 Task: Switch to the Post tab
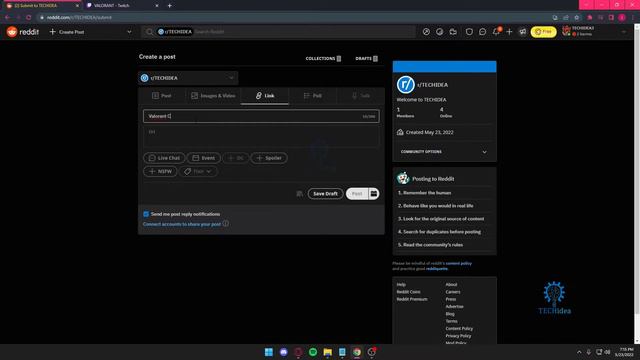point(162,96)
